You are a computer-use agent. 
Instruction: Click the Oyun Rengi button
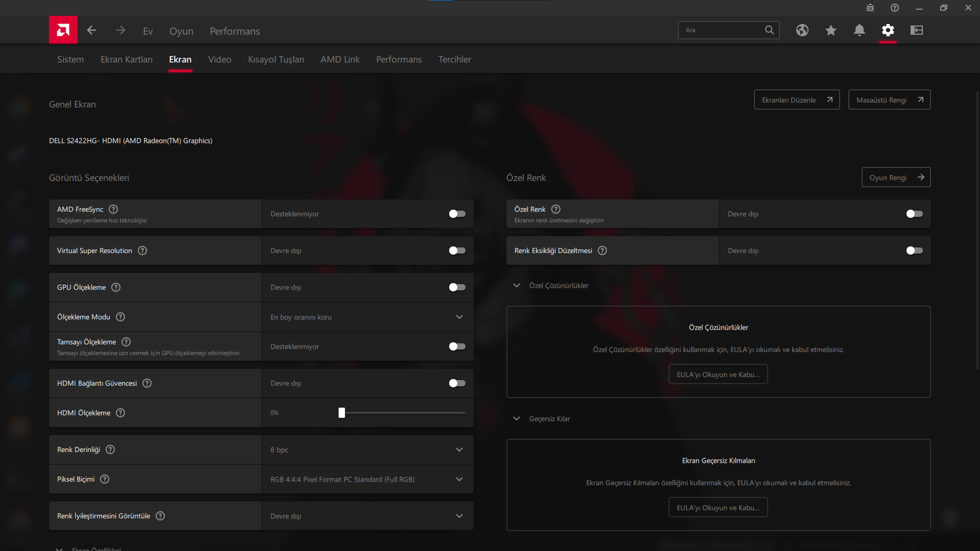896,178
